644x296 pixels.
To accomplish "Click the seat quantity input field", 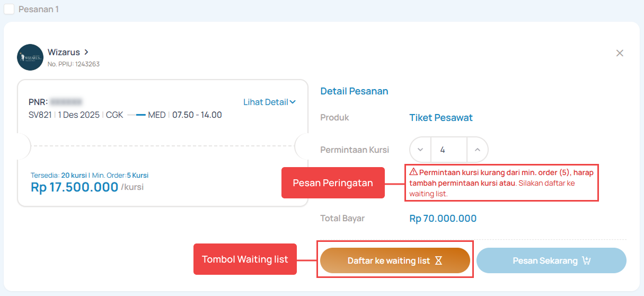I will 448,150.
